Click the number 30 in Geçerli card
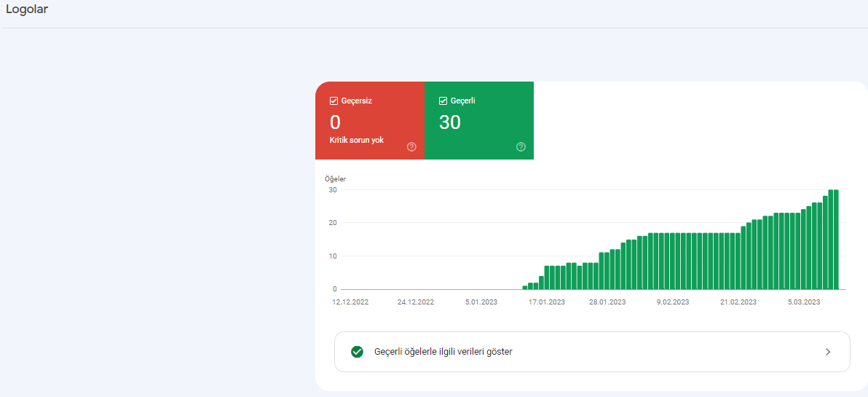Image resolution: width=868 pixels, height=397 pixels. coord(450,122)
